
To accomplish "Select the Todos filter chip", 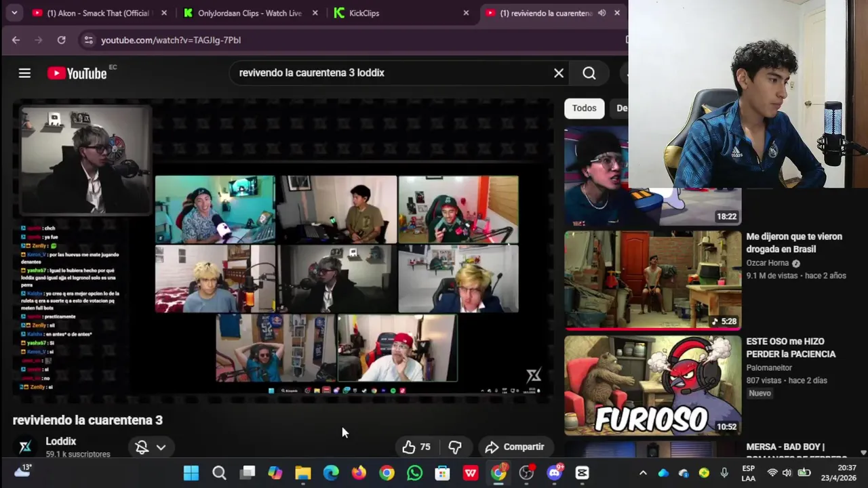I will [x=584, y=108].
